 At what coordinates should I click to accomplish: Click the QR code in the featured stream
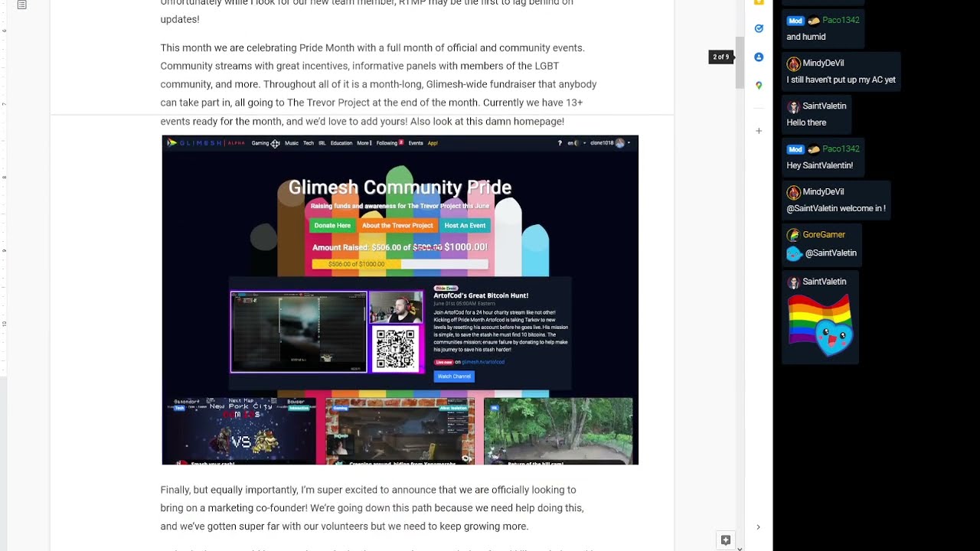396,349
